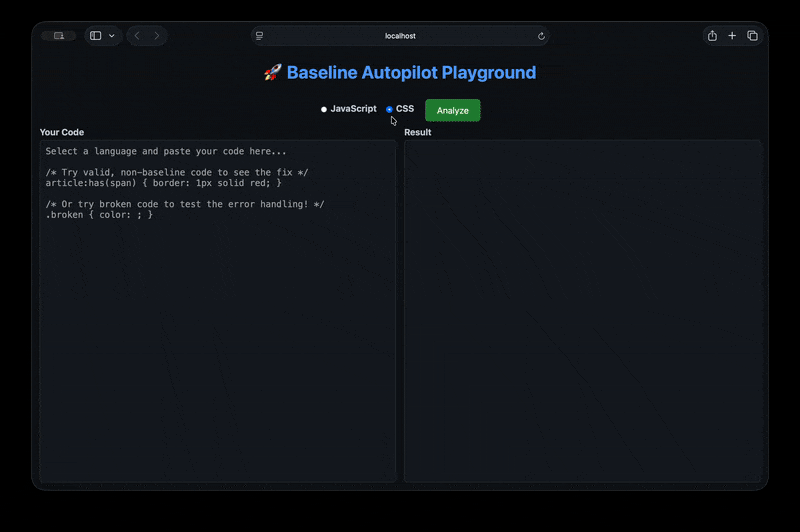
Task: Open a new tab with the plus icon
Action: point(732,36)
